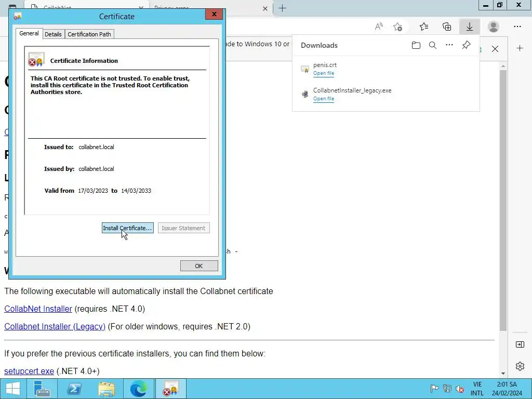
Task: Search downloads with magnifier icon
Action: point(433,45)
